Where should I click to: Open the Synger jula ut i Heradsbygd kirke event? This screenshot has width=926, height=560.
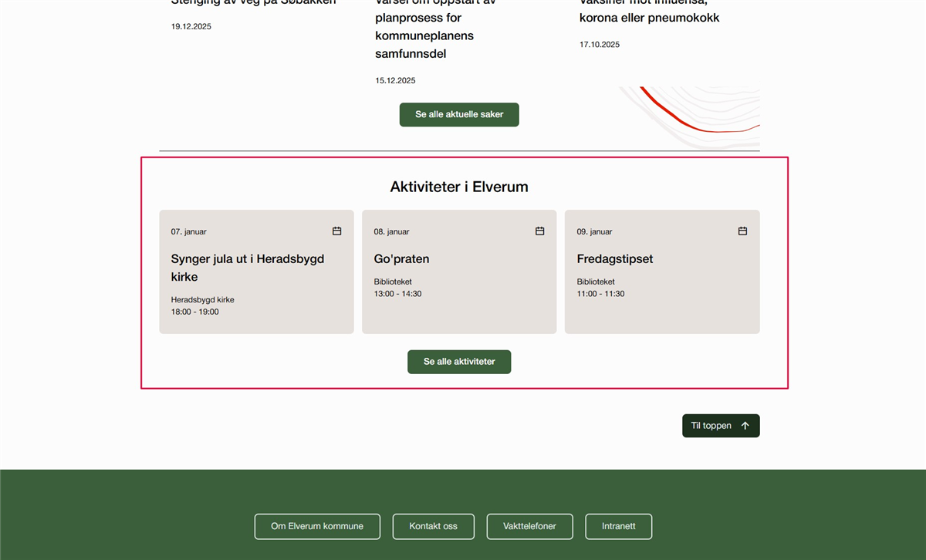coord(247,268)
